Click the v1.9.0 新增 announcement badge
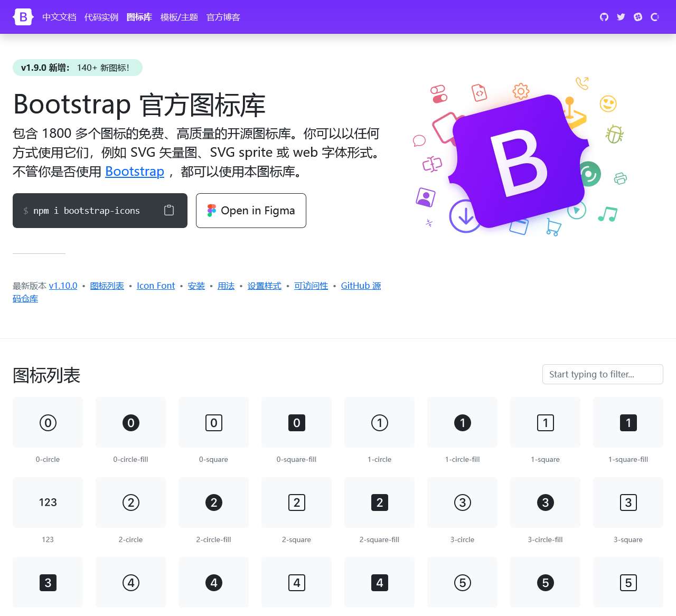Viewport: 676px width, 616px height. point(78,68)
